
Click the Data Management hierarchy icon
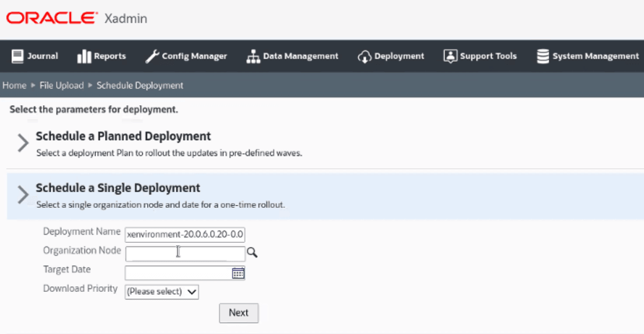pyautogui.click(x=253, y=57)
